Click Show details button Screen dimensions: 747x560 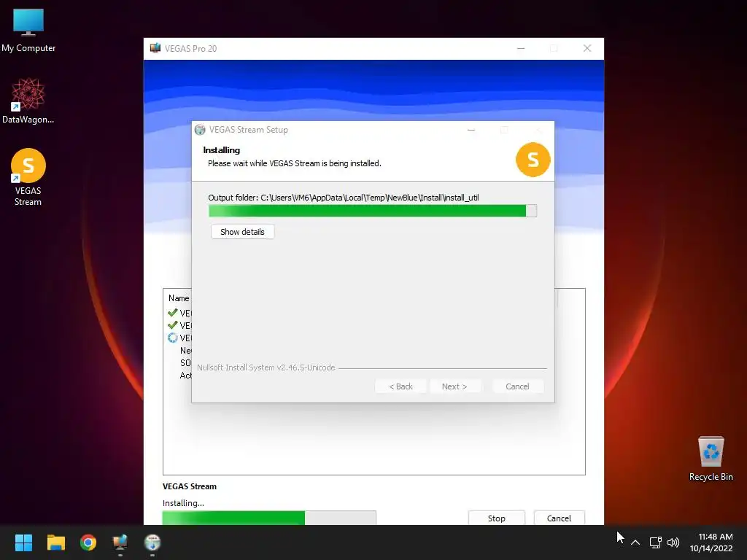tap(242, 232)
